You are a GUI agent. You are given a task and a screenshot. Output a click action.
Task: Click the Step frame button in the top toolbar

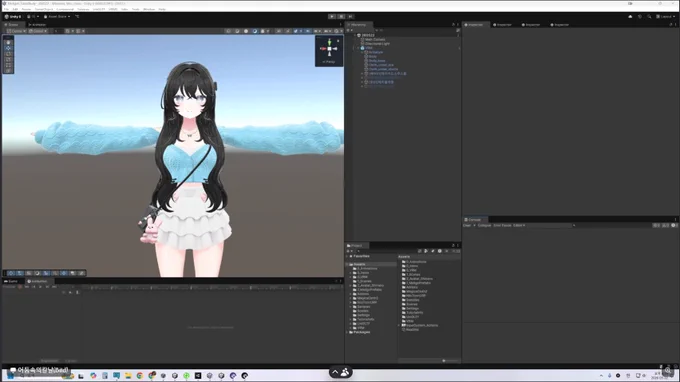click(x=350, y=16)
